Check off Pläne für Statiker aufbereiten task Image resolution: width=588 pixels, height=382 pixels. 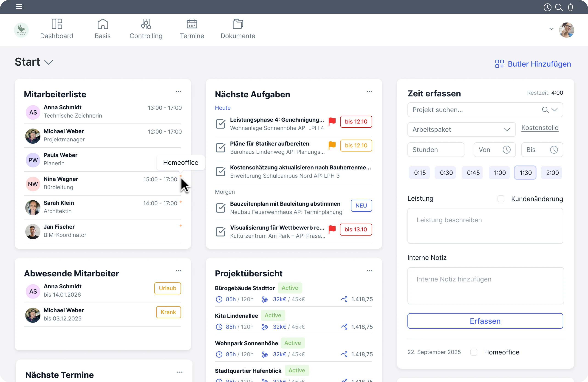[220, 148]
